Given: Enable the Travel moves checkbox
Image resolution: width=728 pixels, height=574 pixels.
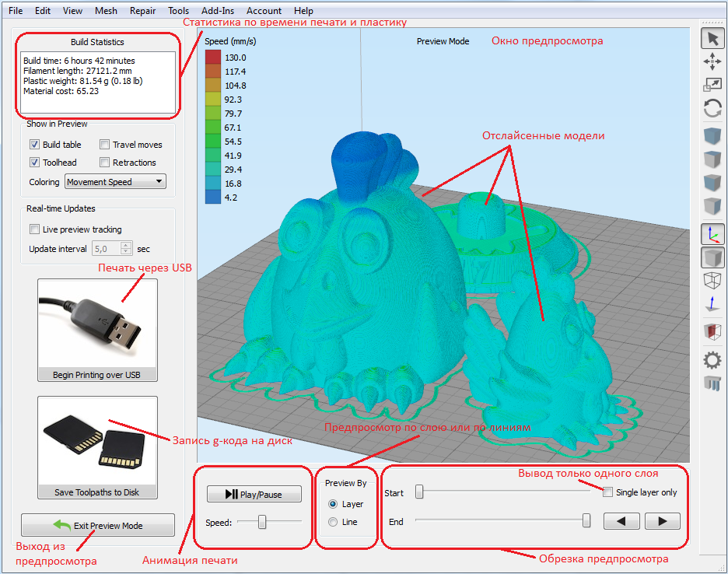Looking at the screenshot, I should pyautogui.click(x=104, y=144).
